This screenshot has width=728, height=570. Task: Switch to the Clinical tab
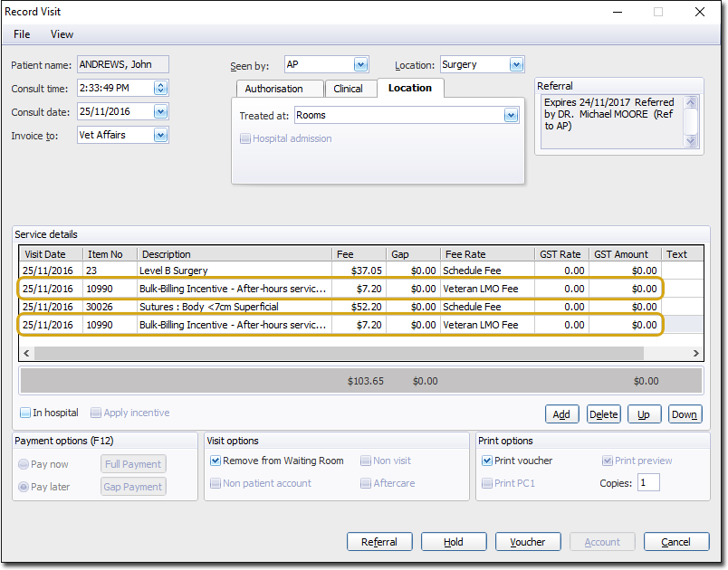tap(348, 89)
